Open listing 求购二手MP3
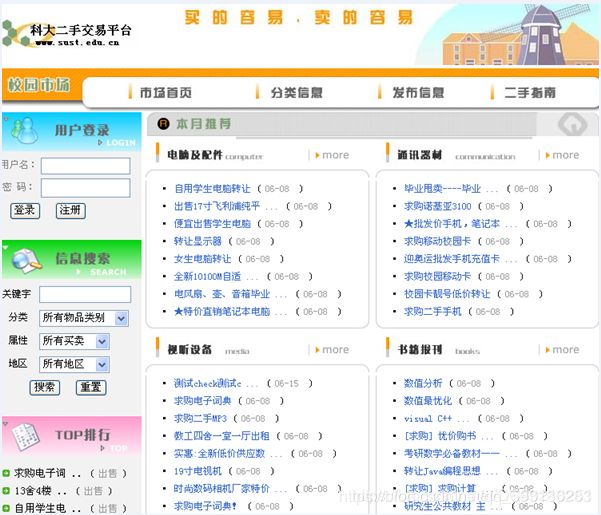Viewport: 601px width, 515px height. click(200, 418)
